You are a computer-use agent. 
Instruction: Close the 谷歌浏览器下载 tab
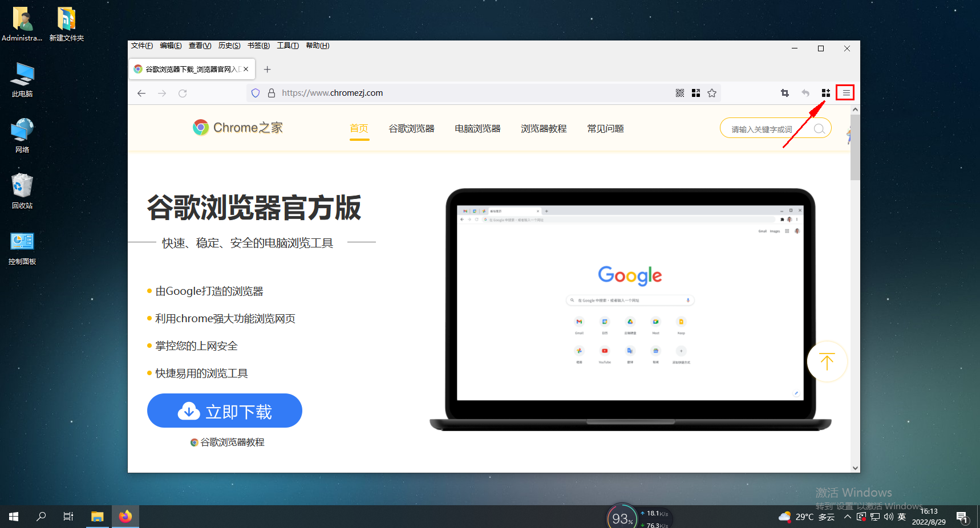click(246, 69)
